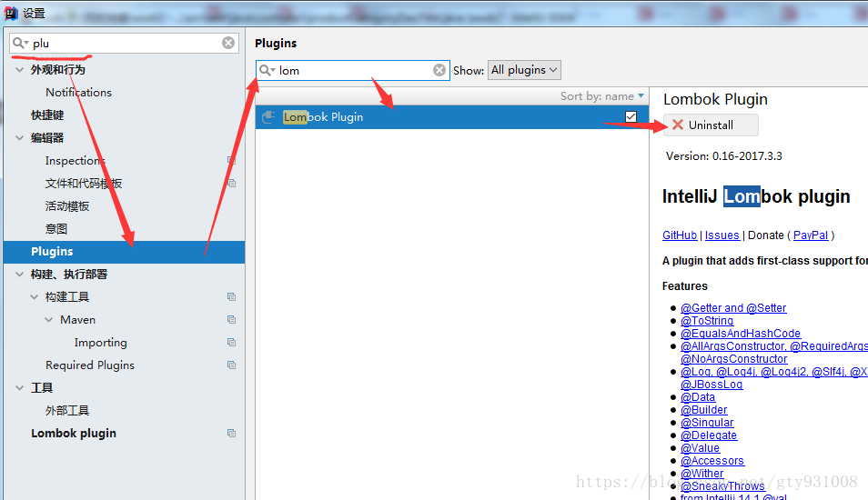Image resolution: width=868 pixels, height=500 pixels.
Task: Click project-level icon beside 构建工具
Action: click(x=231, y=297)
